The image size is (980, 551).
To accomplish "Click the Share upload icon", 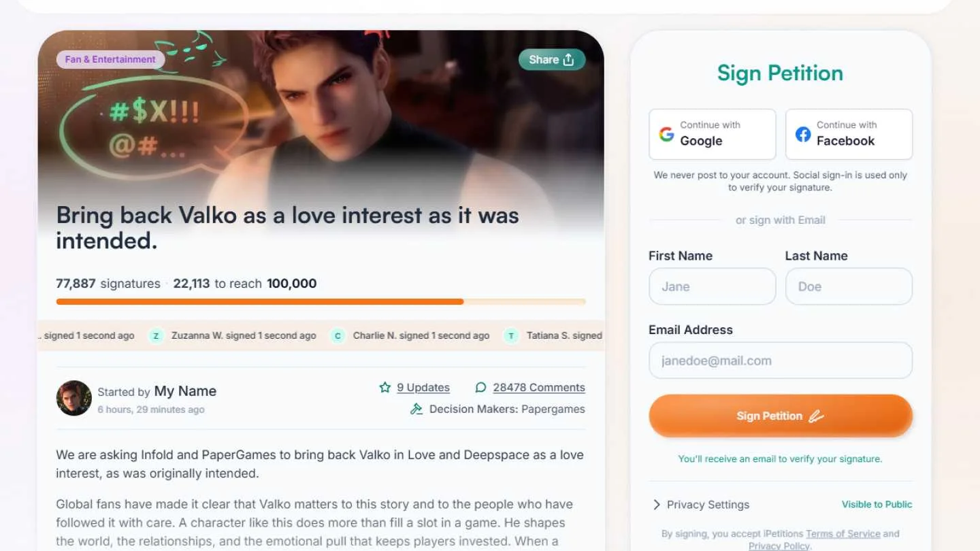I will [x=569, y=59].
